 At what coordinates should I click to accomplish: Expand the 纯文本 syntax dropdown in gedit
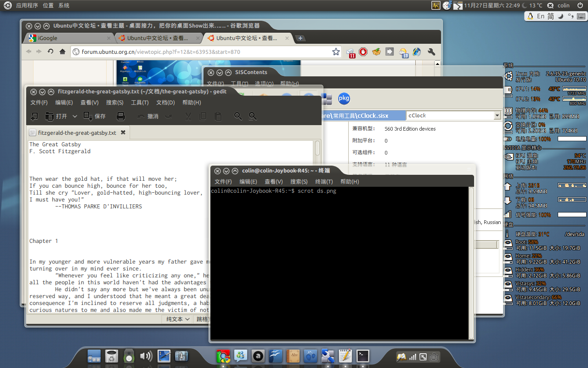coord(178,319)
